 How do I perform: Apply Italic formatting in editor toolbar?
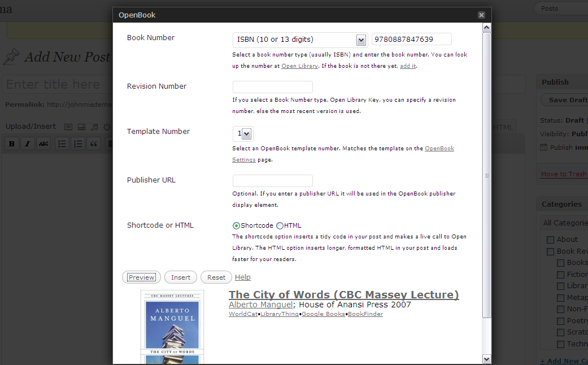coord(27,144)
